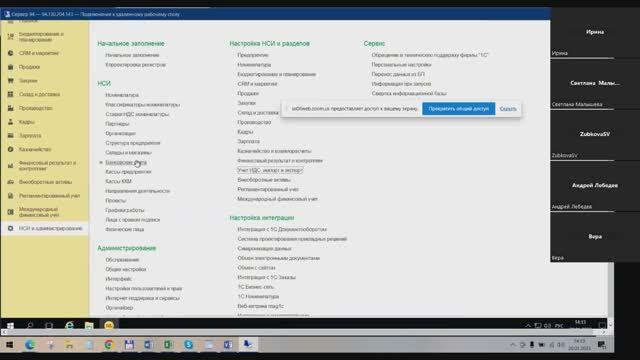Open Банковские счета under НСИ
Screen dimensions: 640x360
[x=126, y=162]
